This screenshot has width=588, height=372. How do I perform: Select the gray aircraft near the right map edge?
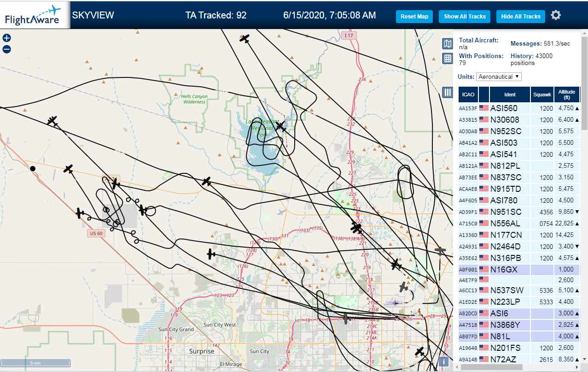[x=440, y=251]
